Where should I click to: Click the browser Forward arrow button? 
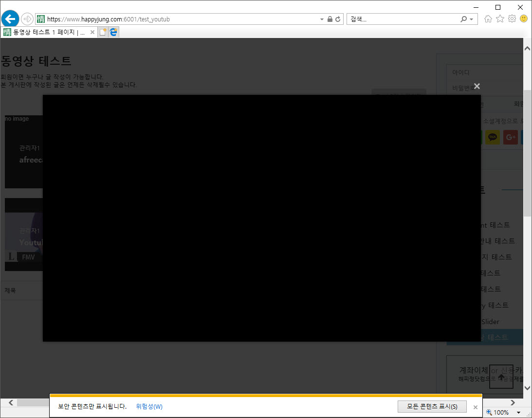coord(27,19)
